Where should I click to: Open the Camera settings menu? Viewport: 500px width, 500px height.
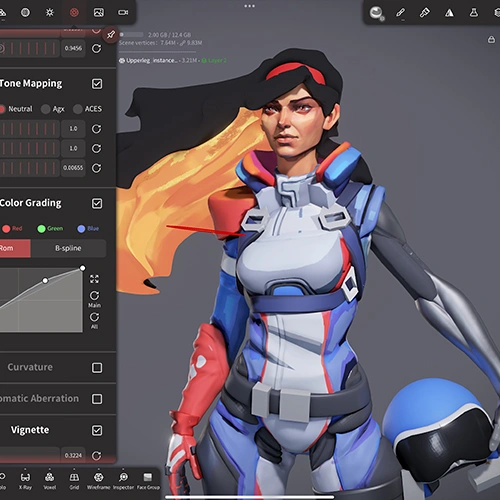point(123,13)
